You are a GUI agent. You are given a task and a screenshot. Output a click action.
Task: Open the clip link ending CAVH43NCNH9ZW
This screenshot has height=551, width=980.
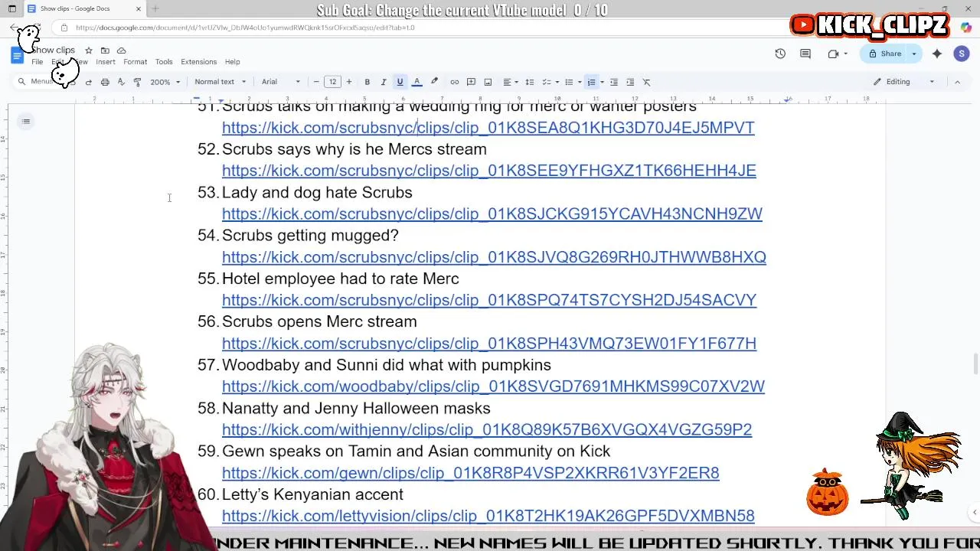492,214
